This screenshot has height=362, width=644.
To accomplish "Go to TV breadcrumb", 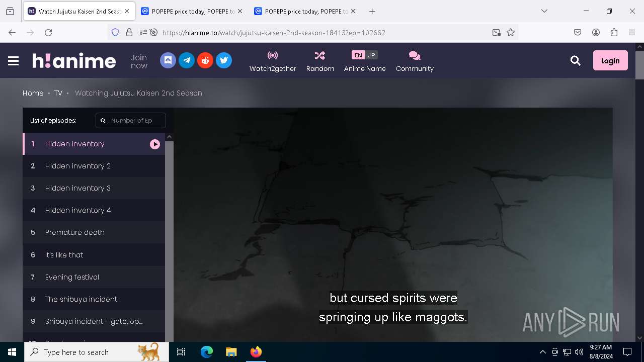I will click(58, 93).
